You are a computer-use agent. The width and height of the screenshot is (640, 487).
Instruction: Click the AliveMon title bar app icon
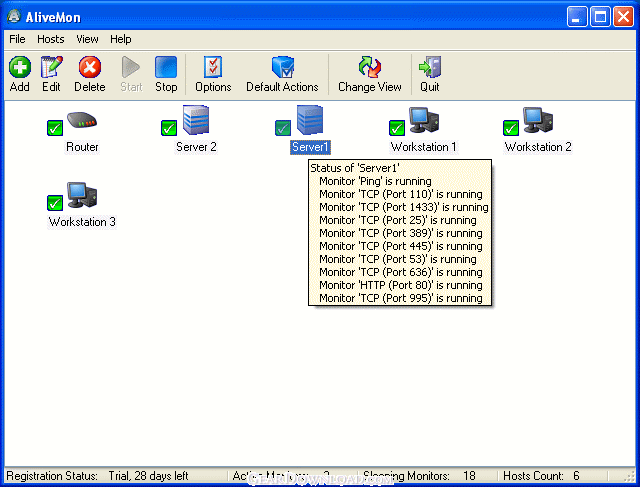[x=14, y=16]
